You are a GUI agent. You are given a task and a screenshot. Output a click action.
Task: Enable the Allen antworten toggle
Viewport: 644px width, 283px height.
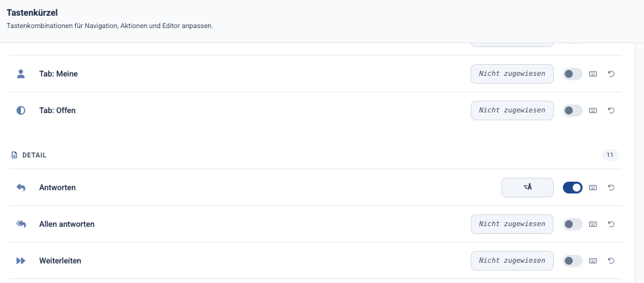coord(573,224)
